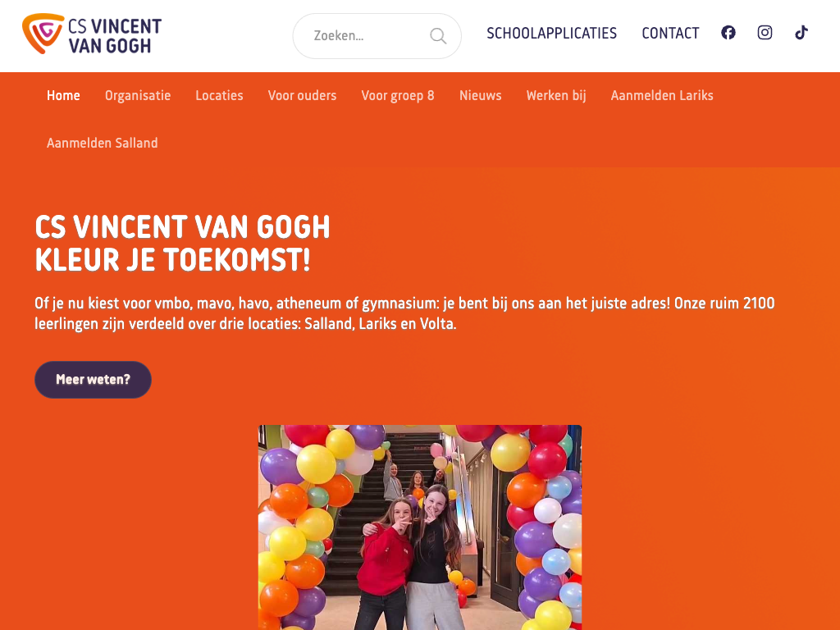This screenshot has height=630, width=840.
Task: Click the 'Kleur je toekomst!' heading
Action: coord(173,261)
